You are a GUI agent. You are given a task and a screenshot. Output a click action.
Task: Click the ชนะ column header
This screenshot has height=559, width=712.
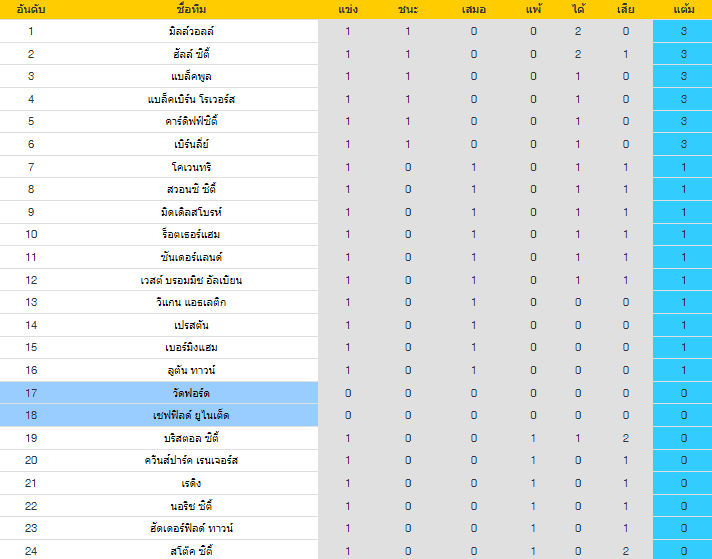(x=408, y=10)
